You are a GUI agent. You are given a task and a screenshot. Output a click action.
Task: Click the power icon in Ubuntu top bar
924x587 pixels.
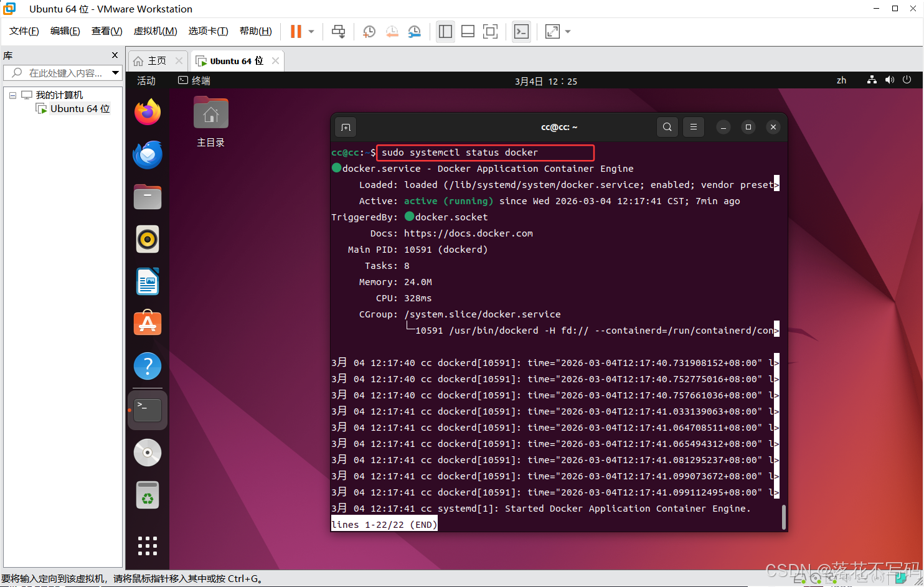(x=907, y=80)
